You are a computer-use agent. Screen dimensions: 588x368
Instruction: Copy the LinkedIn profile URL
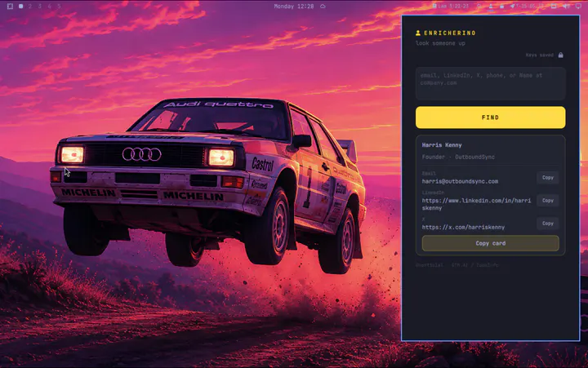(x=547, y=201)
